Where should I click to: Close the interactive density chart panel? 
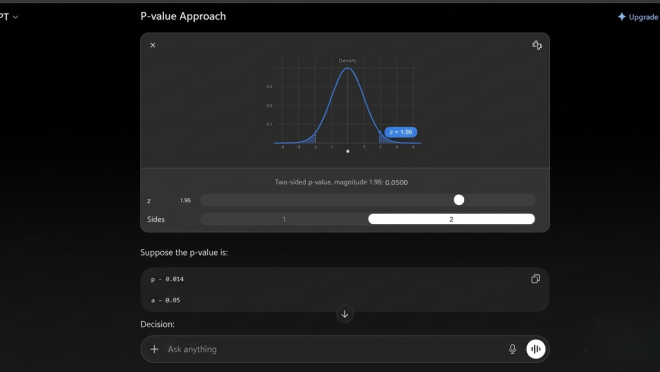click(x=153, y=45)
